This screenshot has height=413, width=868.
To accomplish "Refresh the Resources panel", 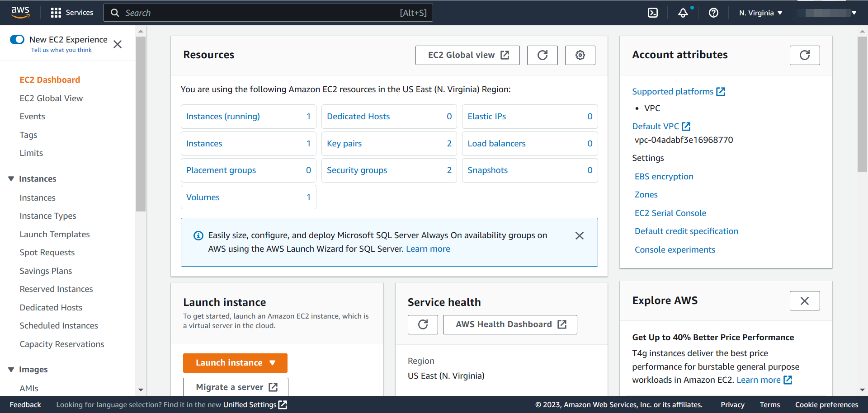I will pos(542,55).
